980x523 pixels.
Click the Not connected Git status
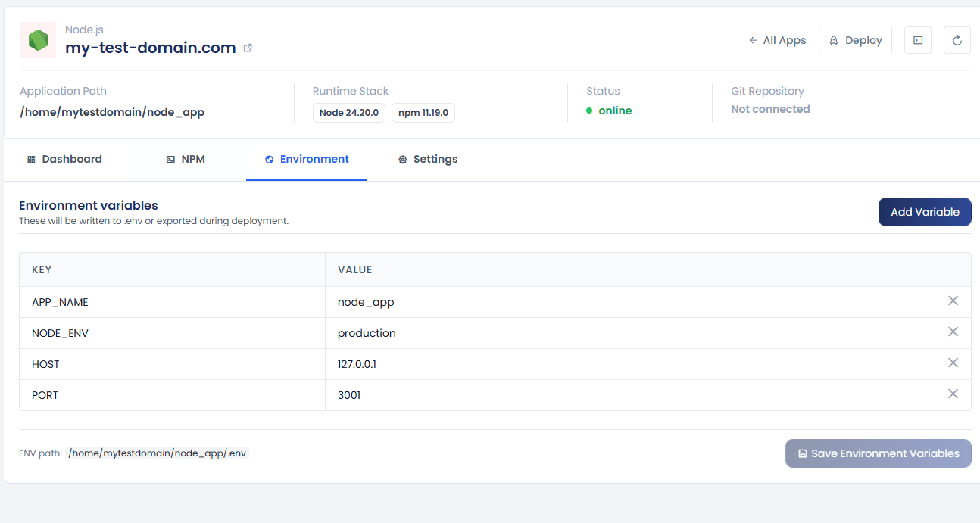pos(770,109)
